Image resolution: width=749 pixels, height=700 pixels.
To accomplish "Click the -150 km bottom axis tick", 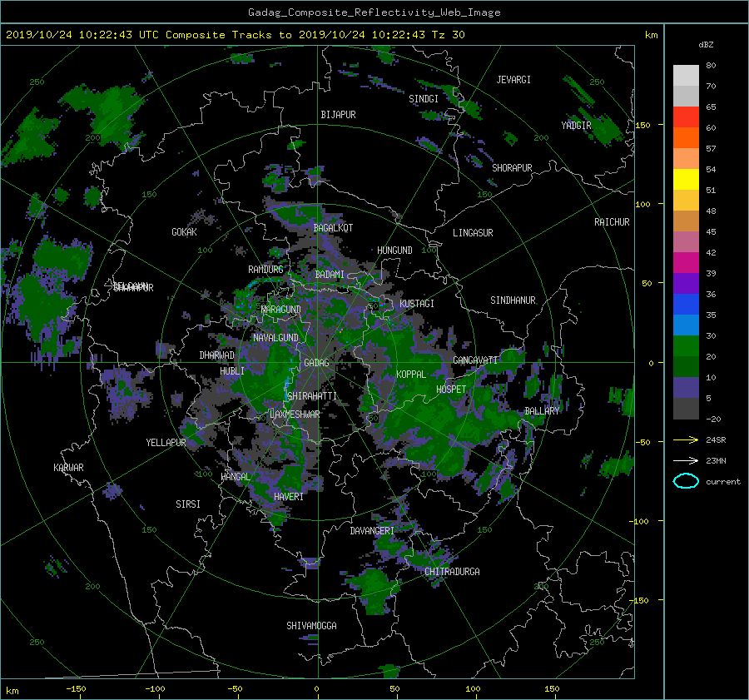I will coord(76,689).
